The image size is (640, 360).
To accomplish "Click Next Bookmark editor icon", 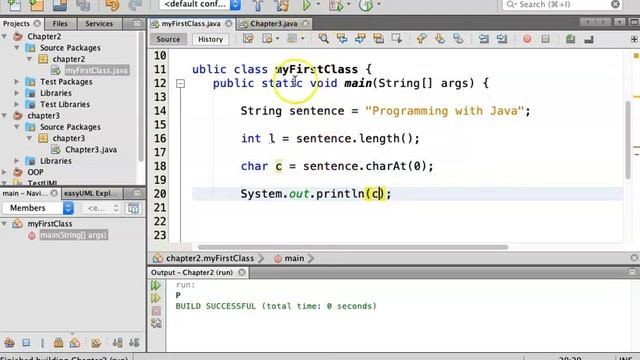I will click(440, 39).
